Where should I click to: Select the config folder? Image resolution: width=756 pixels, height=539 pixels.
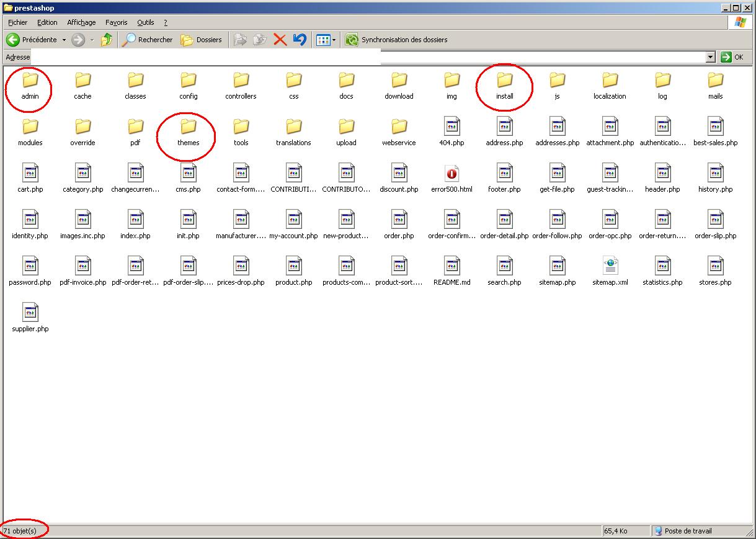(189, 86)
